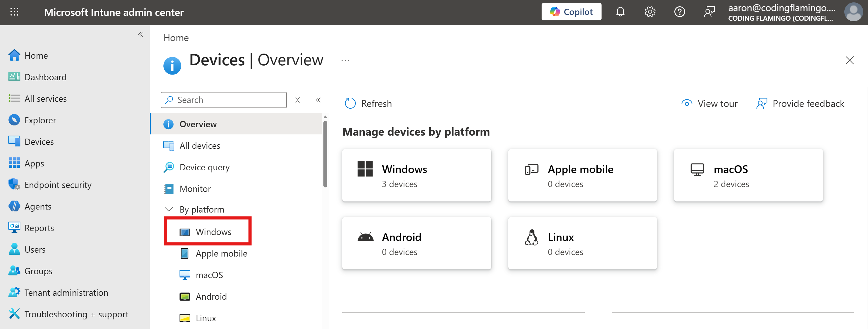This screenshot has width=868, height=329.
Task: Open the Apple mobile platform card
Action: [583, 176]
